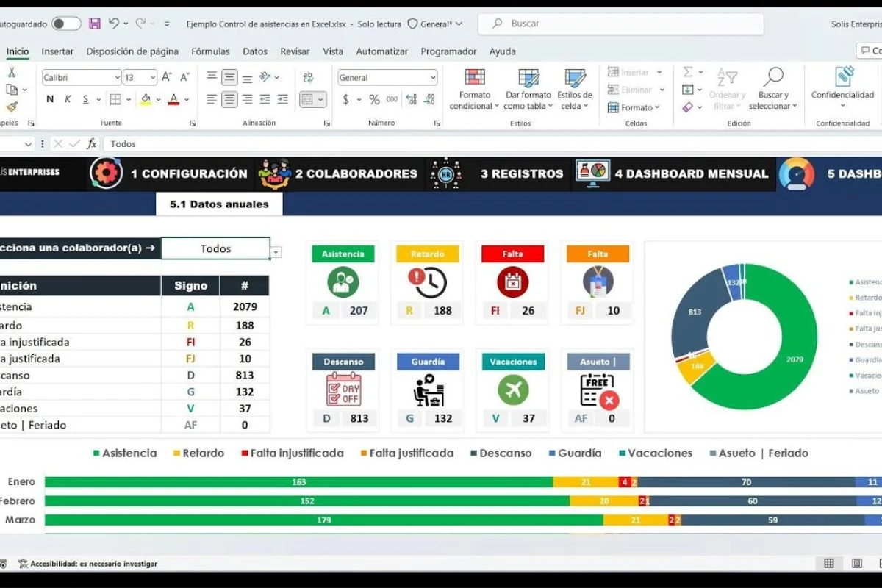Open the 4 DASHBOARD MENSUAL navigation link

(691, 174)
